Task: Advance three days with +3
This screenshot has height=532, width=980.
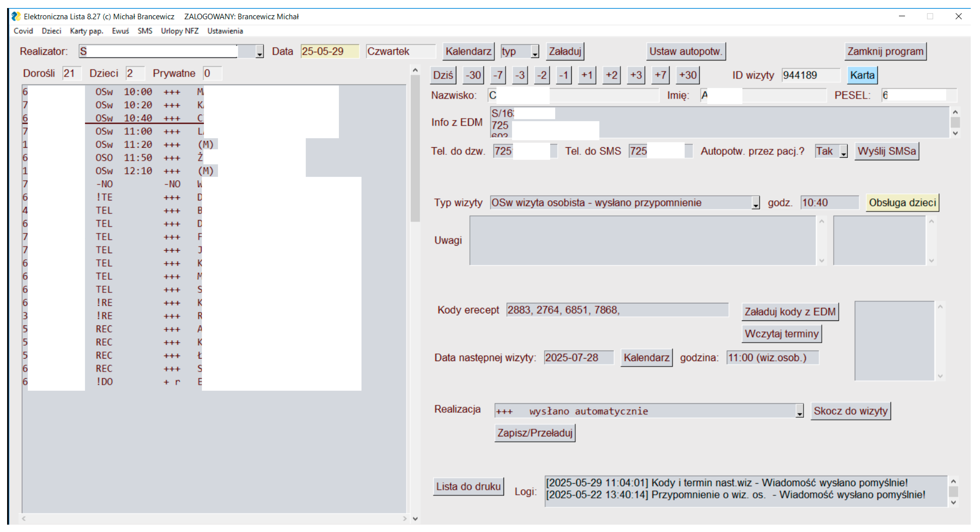Action: point(636,75)
